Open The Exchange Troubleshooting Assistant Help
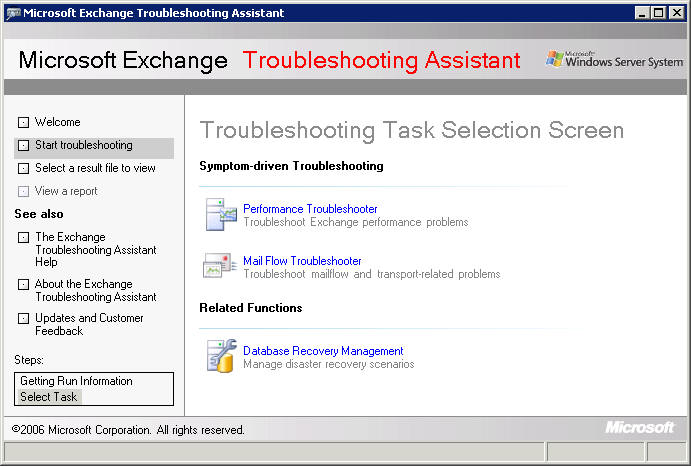This screenshot has height=466, width=691. (96, 249)
